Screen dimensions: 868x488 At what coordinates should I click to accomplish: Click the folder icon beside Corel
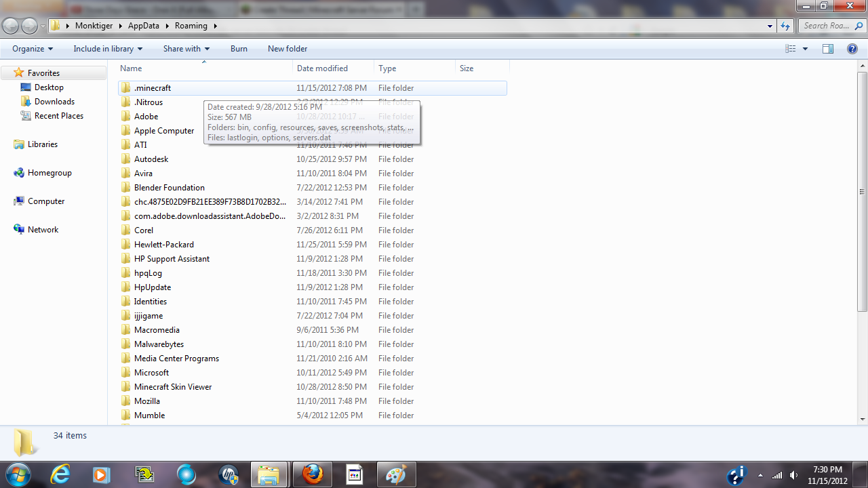point(126,230)
